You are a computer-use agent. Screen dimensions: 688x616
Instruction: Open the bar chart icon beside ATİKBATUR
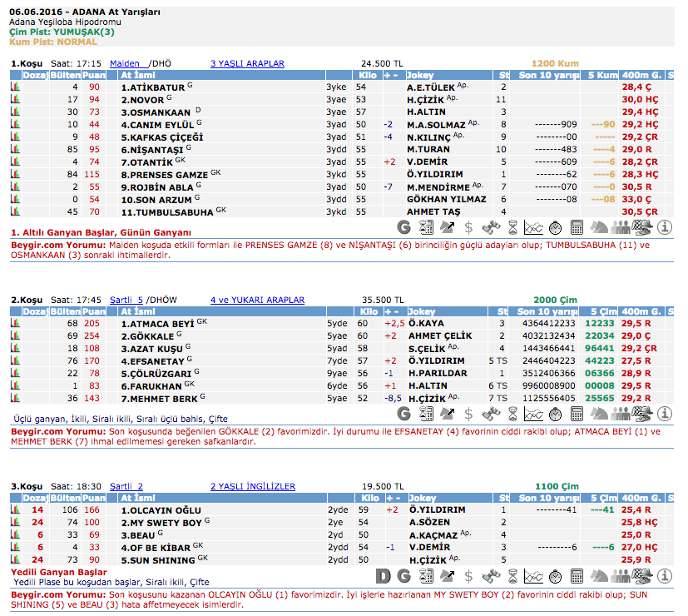pos(14,87)
